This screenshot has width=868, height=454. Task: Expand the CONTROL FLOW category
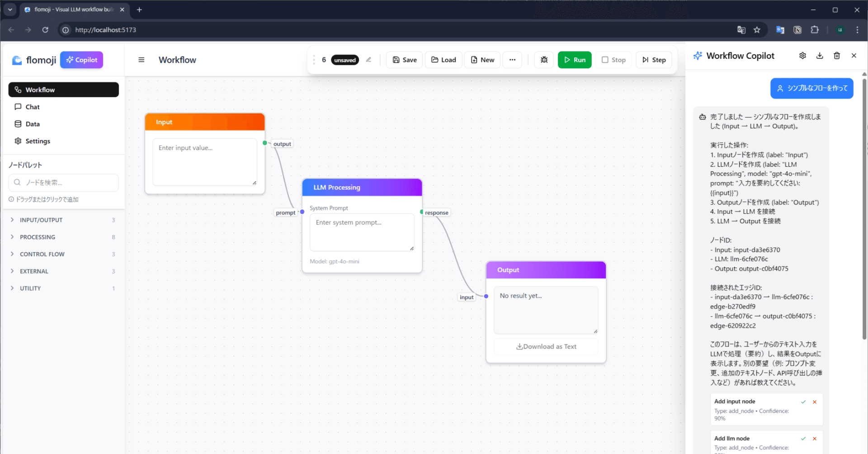(42, 254)
